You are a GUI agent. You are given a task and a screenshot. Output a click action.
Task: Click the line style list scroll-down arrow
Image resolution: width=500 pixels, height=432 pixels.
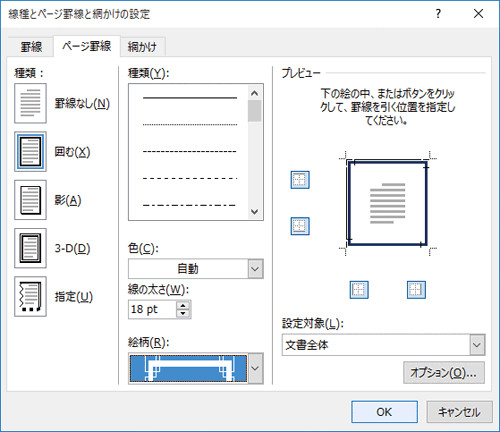pyautogui.click(x=255, y=212)
